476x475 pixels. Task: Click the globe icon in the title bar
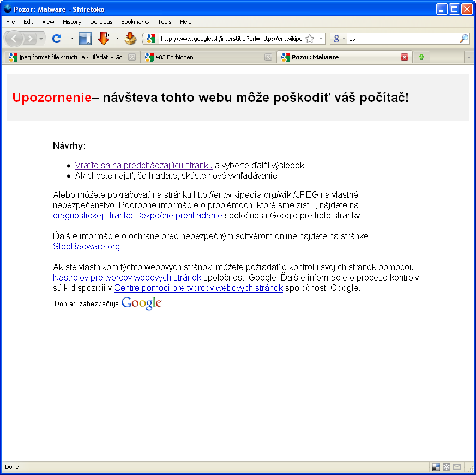tap(8, 9)
